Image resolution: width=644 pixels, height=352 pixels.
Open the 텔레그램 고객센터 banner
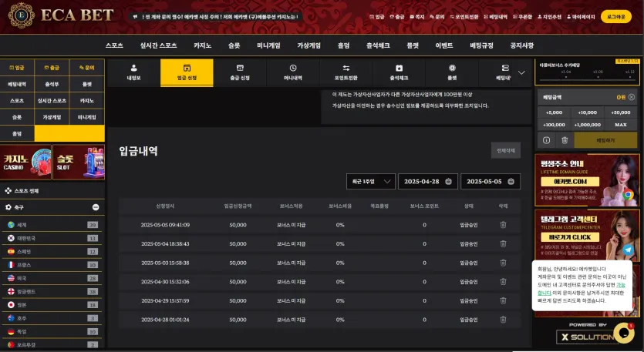click(x=587, y=235)
